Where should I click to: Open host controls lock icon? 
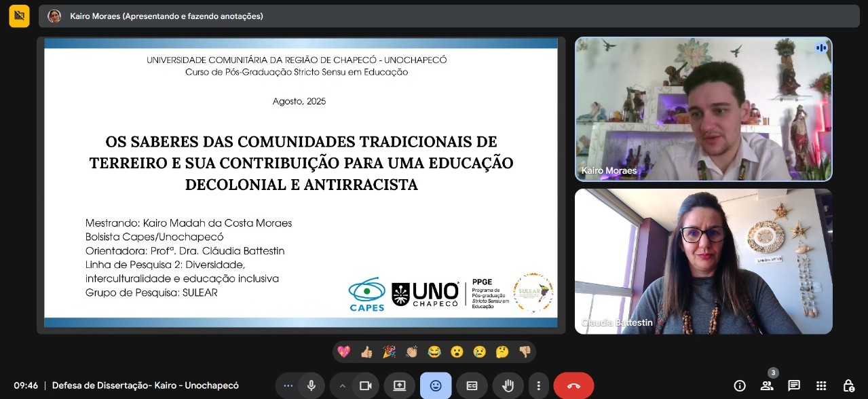tap(848, 385)
